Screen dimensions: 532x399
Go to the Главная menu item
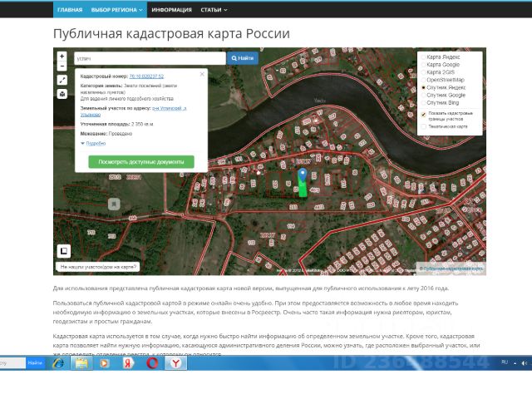click(x=70, y=10)
